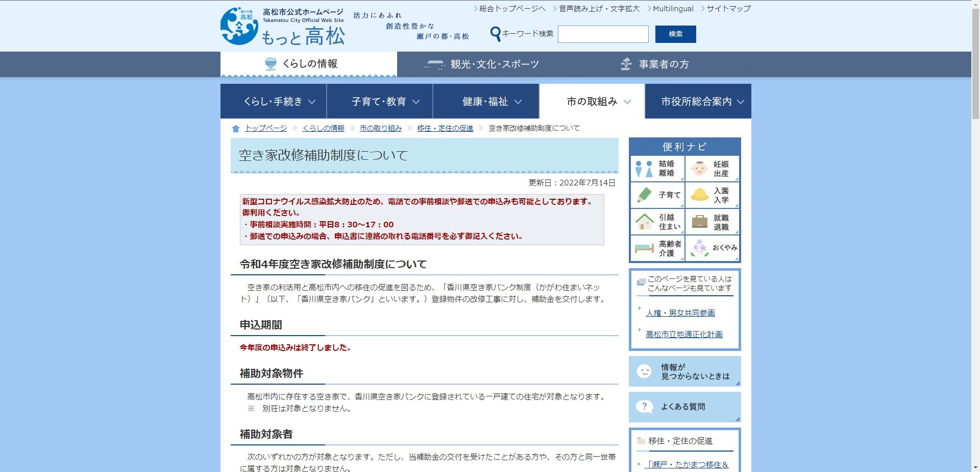Expand 健康・福祉 dropdown menu
The height and width of the screenshot is (472, 980).
pyautogui.click(x=486, y=101)
